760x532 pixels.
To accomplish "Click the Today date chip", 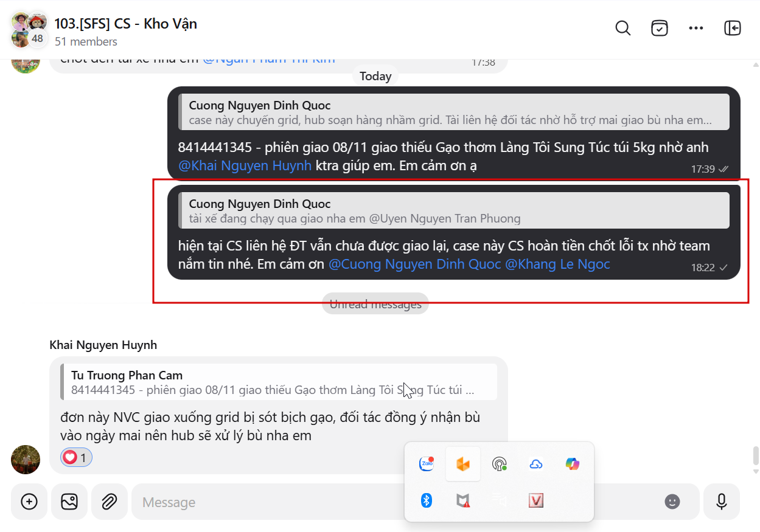I will tap(375, 77).
